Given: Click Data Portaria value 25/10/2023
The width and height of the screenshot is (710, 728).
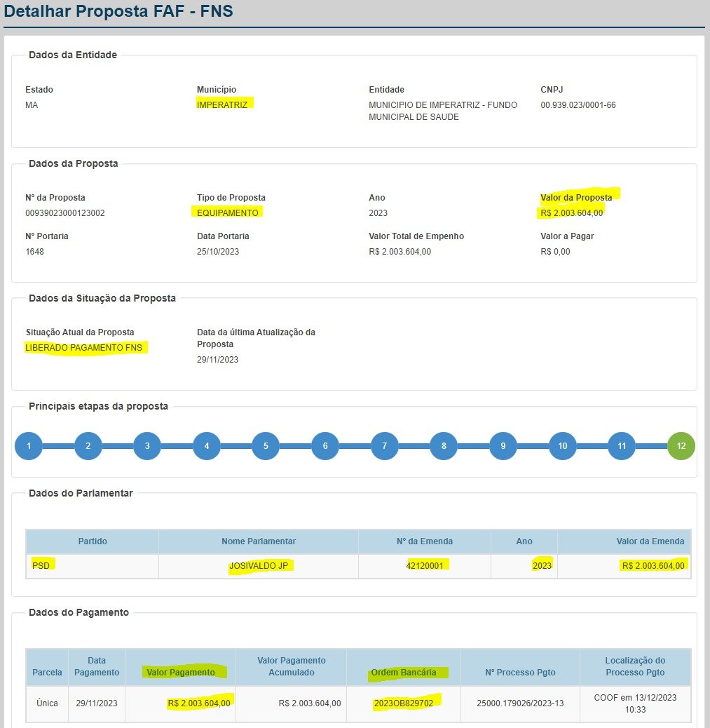Looking at the screenshot, I should tap(218, 252).
